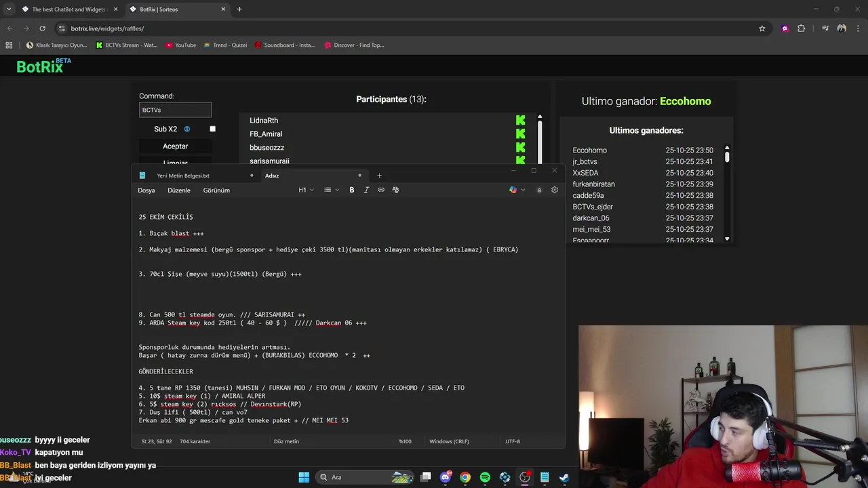Image resolution: width=868 pixels, height=488 pixels.
Task: Open the Chrome profile avatar
Action: point(842,28)
